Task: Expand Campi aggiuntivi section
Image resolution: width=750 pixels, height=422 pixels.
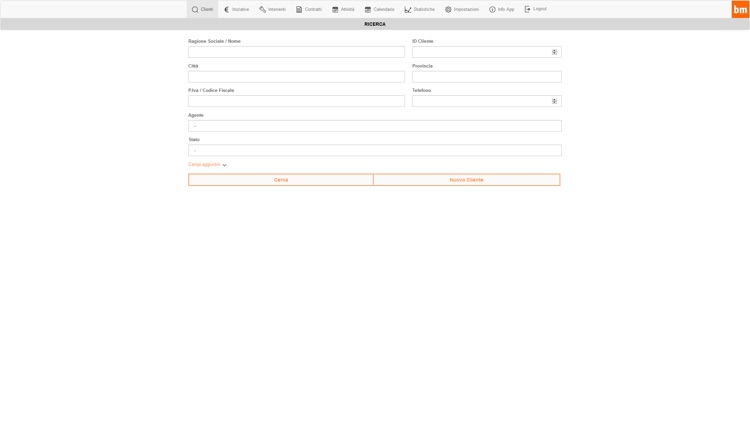Action: 207,165
